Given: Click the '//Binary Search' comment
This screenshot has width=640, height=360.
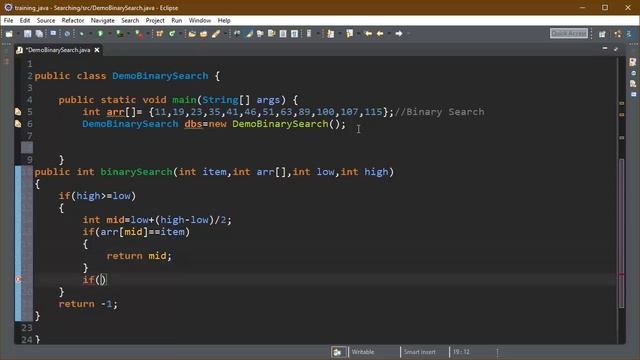Looking at the screenshot, I should 439,112.
